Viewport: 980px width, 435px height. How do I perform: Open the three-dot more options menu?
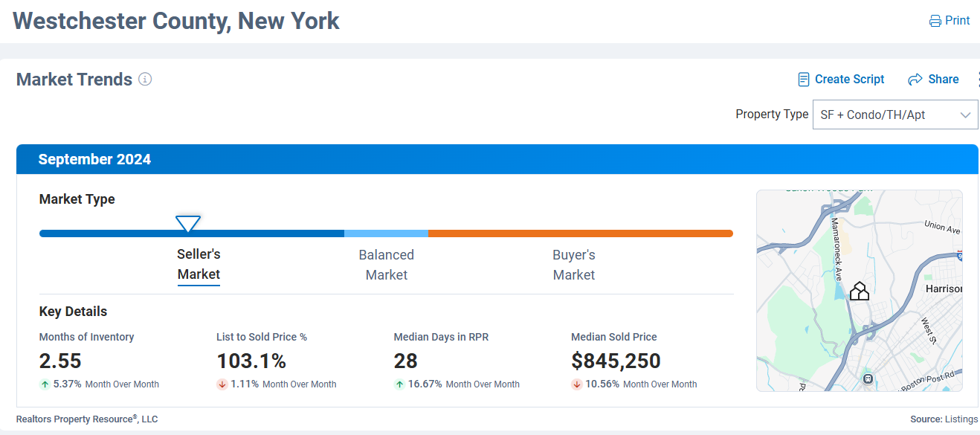[977, 80]
